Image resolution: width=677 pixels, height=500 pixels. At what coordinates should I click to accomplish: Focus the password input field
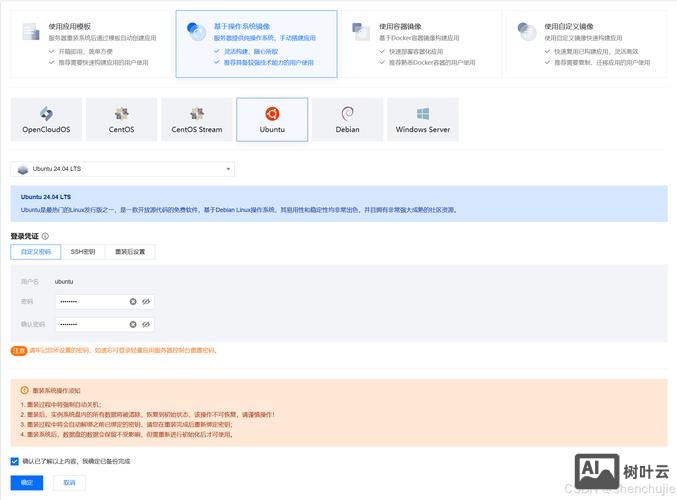pyautogui.click(x=105, y=301)
